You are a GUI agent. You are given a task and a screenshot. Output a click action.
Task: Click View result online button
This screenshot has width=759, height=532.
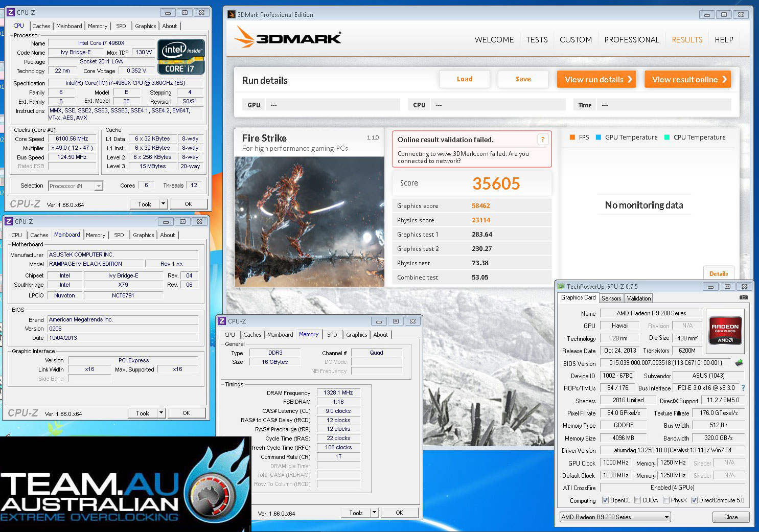click(x=687, y=79)
